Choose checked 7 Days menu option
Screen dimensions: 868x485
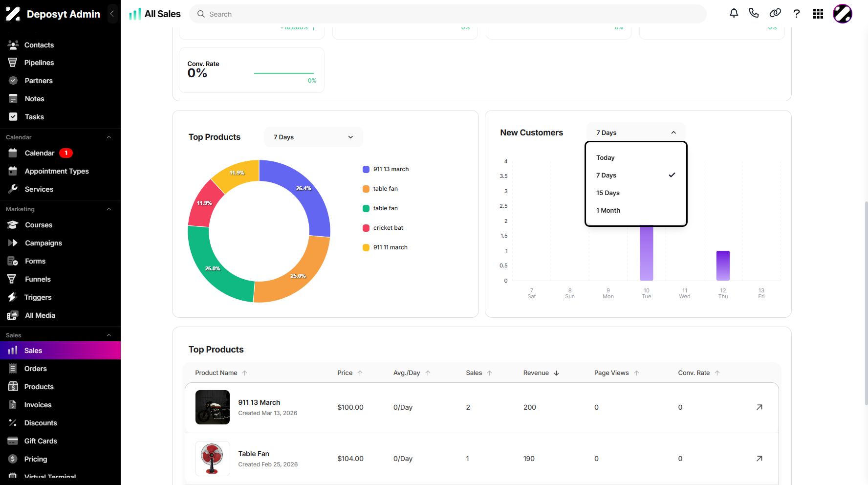point(636,176)
